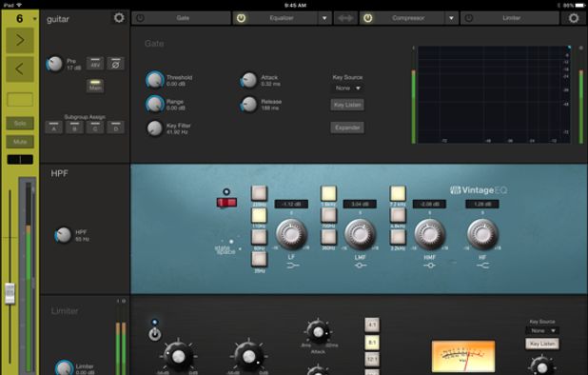The width and height of the screenshot is (588, 375).
Task: Select LF 110Hz frequency button
Action: [259, 216]
